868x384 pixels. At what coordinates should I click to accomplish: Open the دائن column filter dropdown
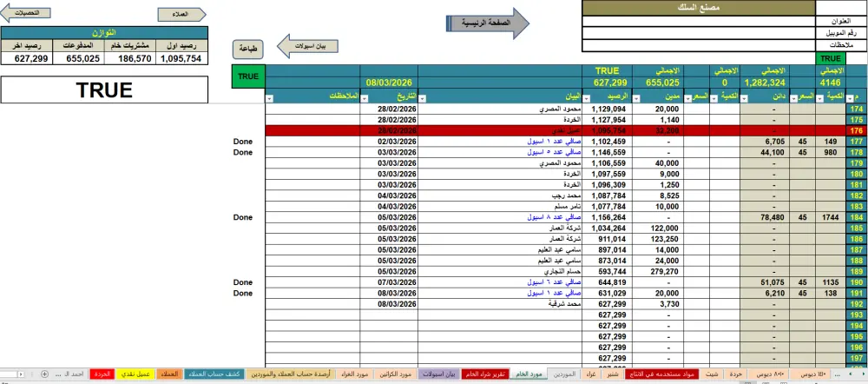pos(746,99)
